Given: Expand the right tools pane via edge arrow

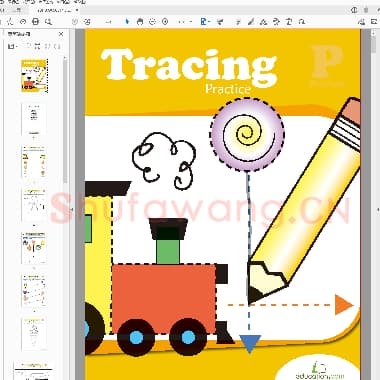Looking at the screenshot, I should [378, 210].
